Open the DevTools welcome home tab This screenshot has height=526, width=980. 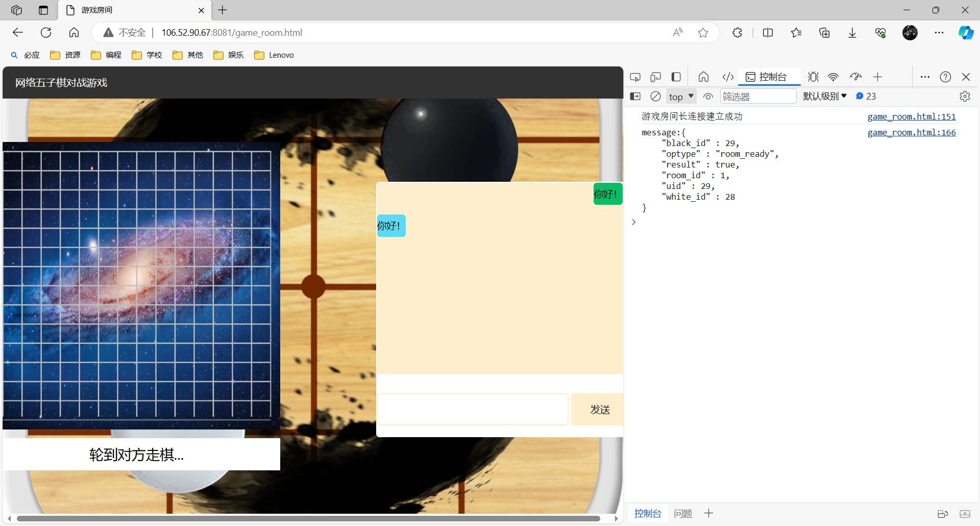pos(703,77)
